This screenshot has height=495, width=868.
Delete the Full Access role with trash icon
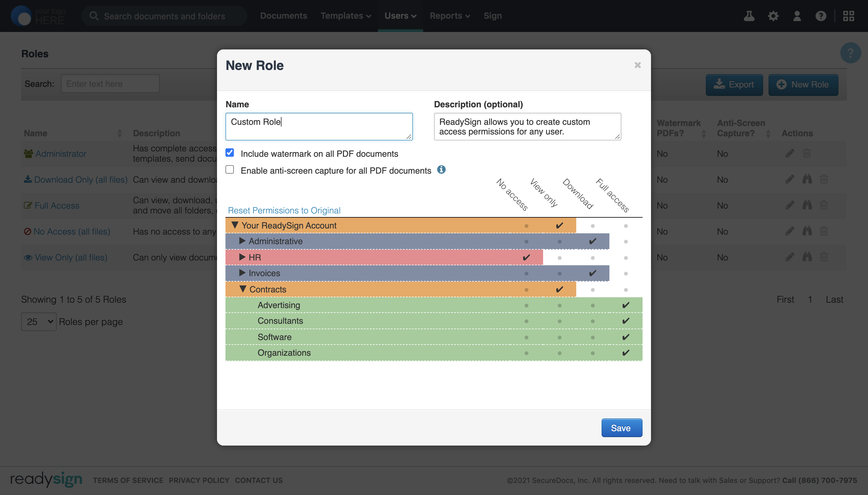coord(824,205)
